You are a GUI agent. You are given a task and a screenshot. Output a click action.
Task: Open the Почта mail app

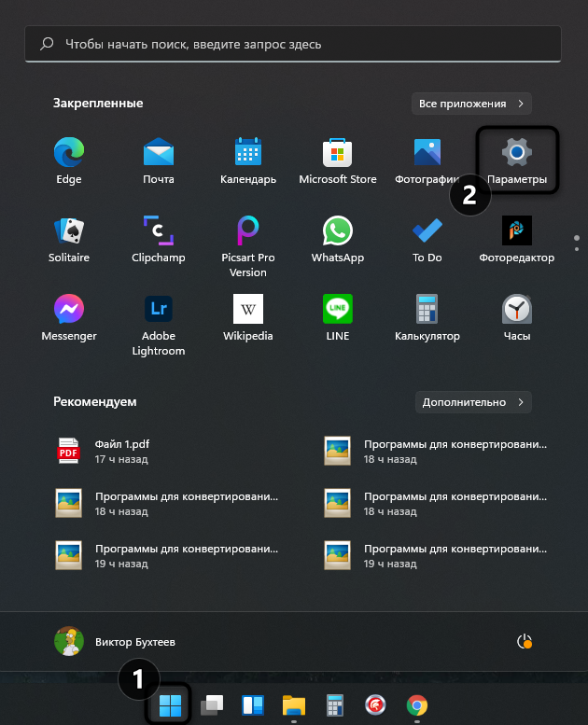click(x=159, y=160)
